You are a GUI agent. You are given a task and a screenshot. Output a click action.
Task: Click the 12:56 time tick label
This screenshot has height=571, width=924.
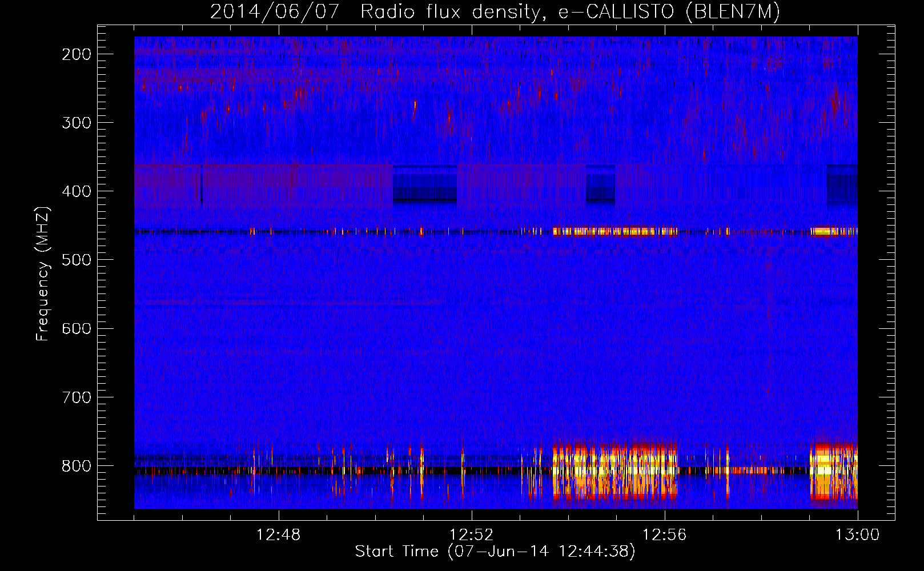(664, 535)
